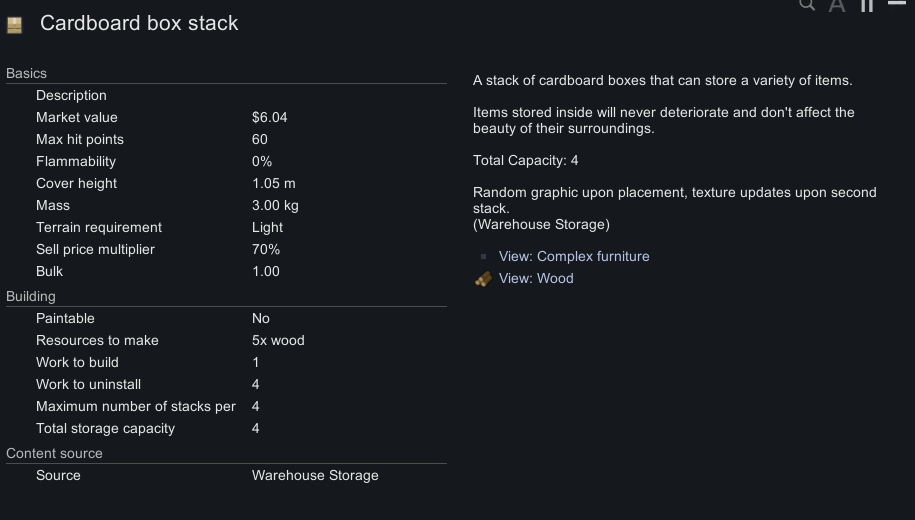Viewport: 915px width, 520px height.
Task: Click the horizontal bar icon in the top-right corner
Action: 897,3
